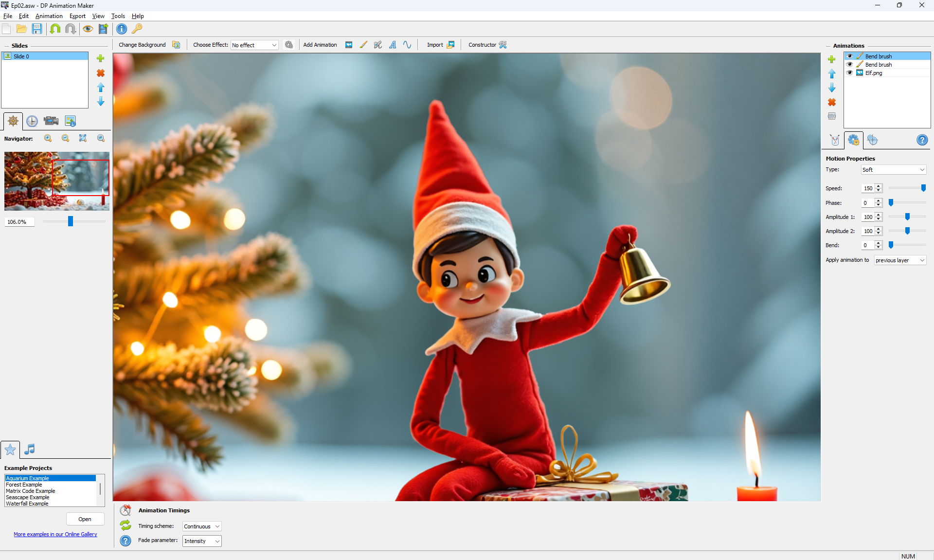Open the Choose Effect dropdown
Image resolution: width=934 pixels, height=560 pixels.
click(254, 45)
